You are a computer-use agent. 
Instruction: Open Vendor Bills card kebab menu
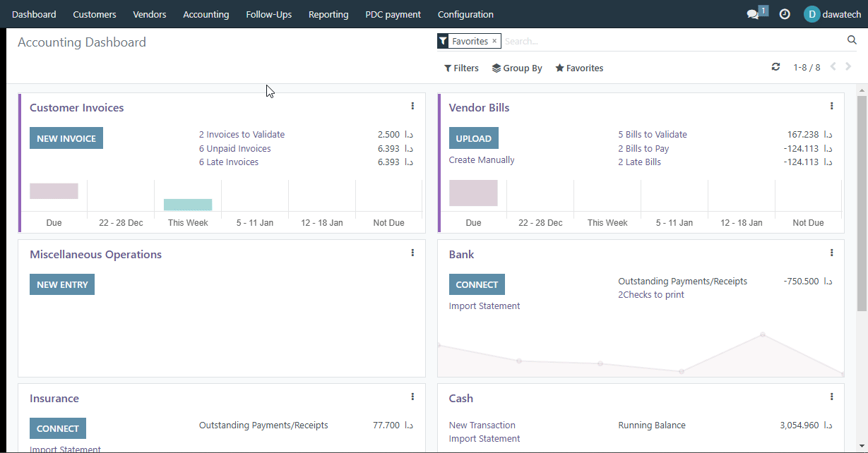[x=831, y=106]
